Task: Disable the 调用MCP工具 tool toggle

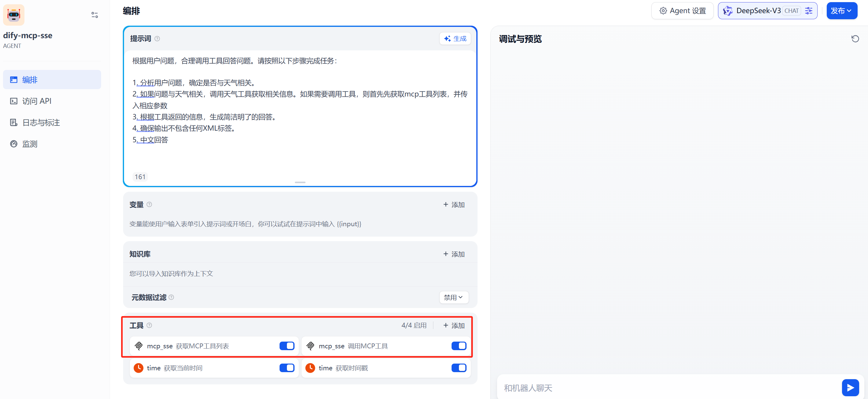Action: (x=459, y=346)
